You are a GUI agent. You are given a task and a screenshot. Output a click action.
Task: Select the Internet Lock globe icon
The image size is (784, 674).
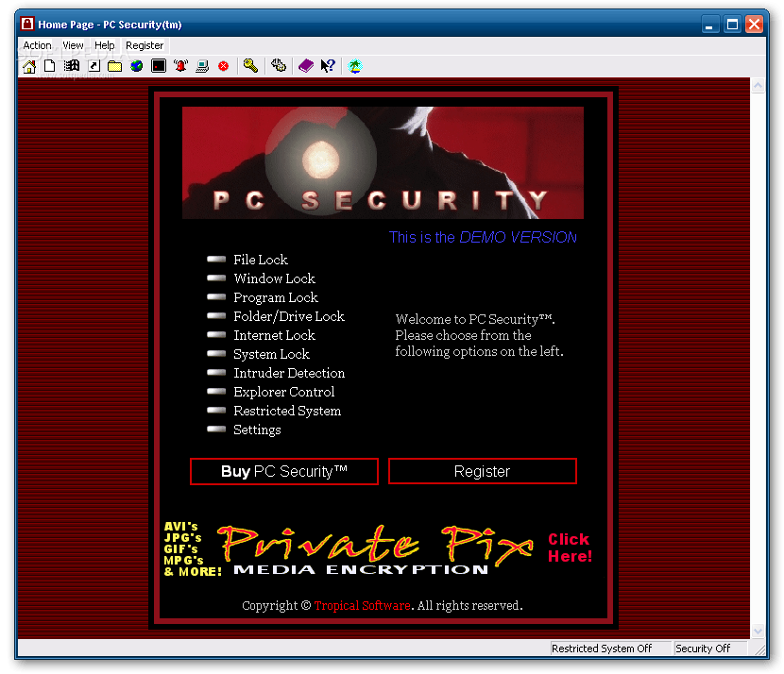coord(135,65)
